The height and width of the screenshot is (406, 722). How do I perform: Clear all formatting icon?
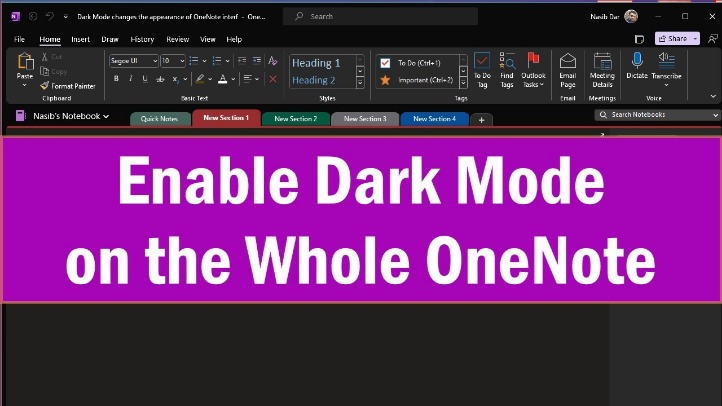tap(273, 60)
